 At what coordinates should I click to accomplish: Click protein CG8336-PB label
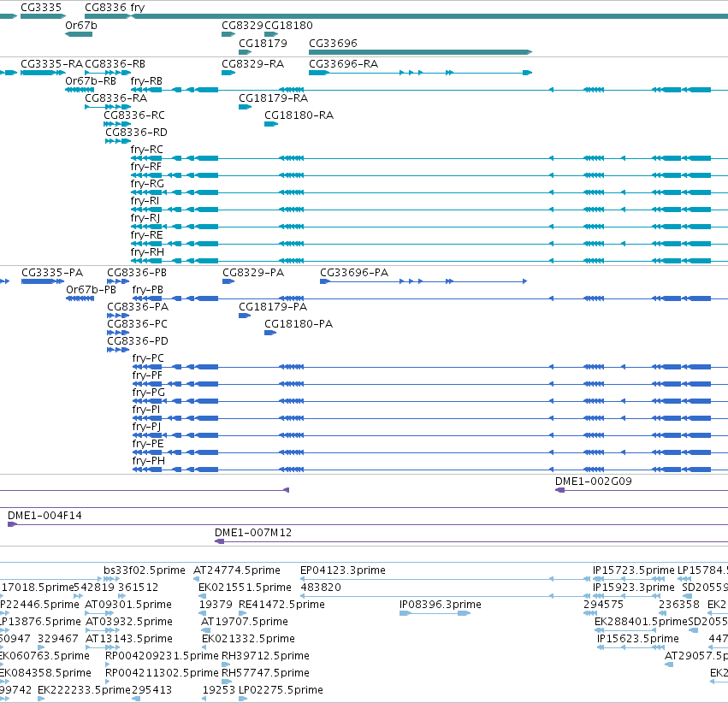137,272
